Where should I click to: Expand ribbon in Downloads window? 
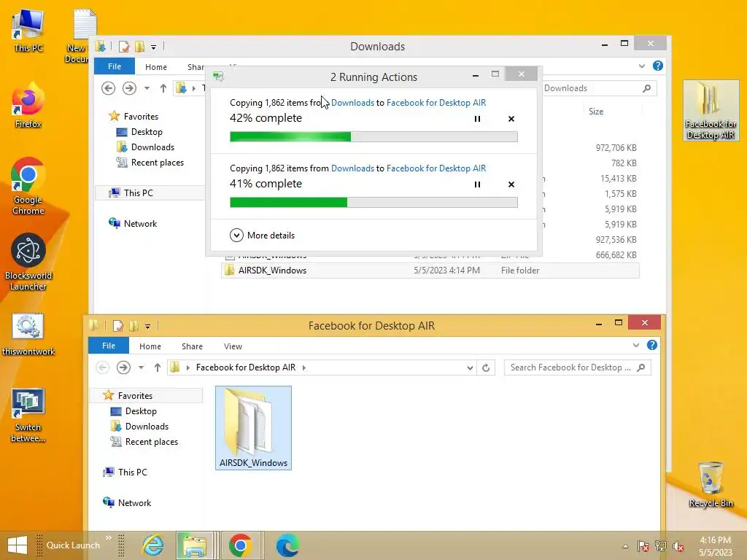point(642,66)
